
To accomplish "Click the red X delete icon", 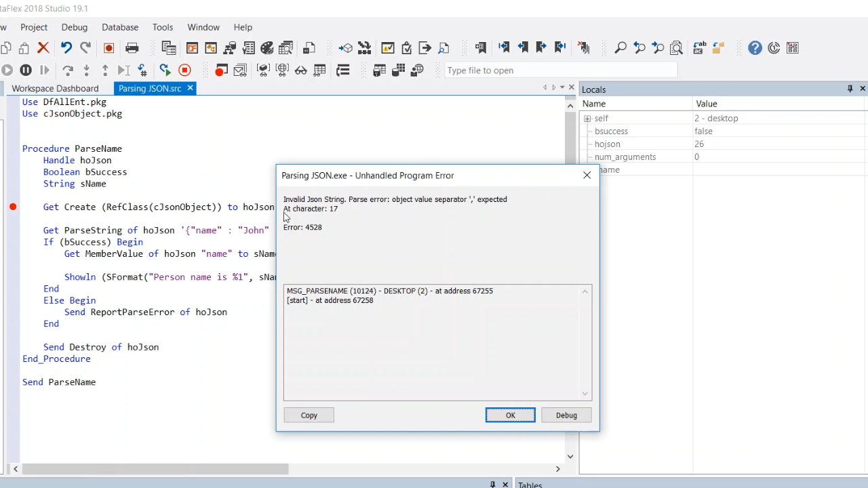I will pos(43,48).
